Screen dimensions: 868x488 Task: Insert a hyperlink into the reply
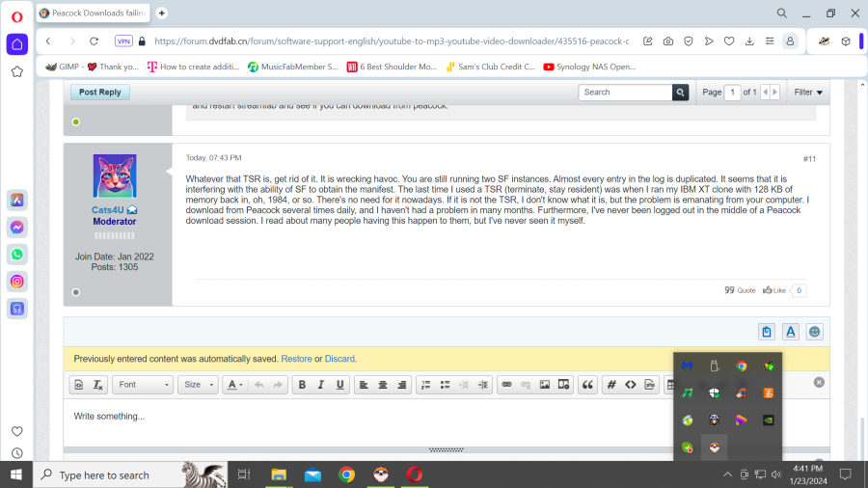pos(506,385)
